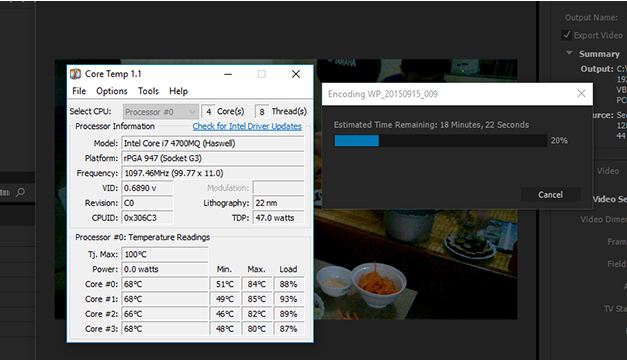Click the Estimated Time Remaining text
Image resolution: width=627 pixels, height=360 pixels.
[431, 125]
